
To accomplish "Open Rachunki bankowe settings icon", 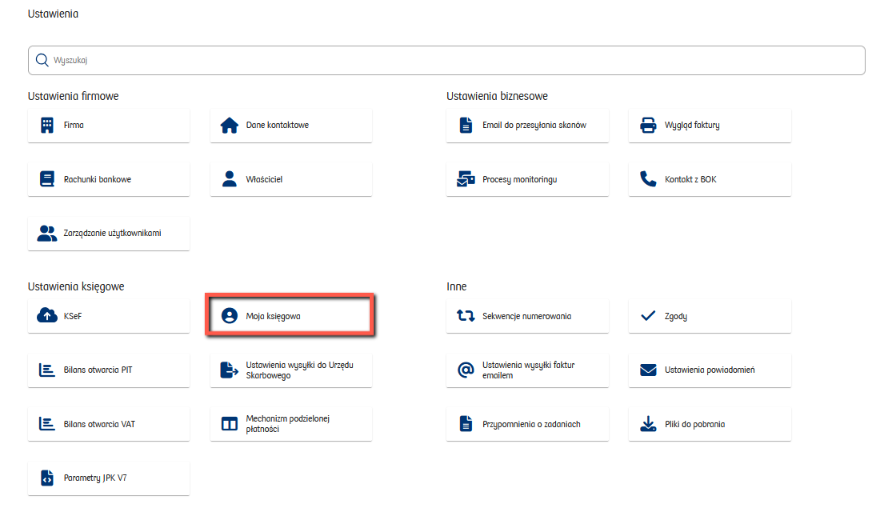I will [47, 179].
